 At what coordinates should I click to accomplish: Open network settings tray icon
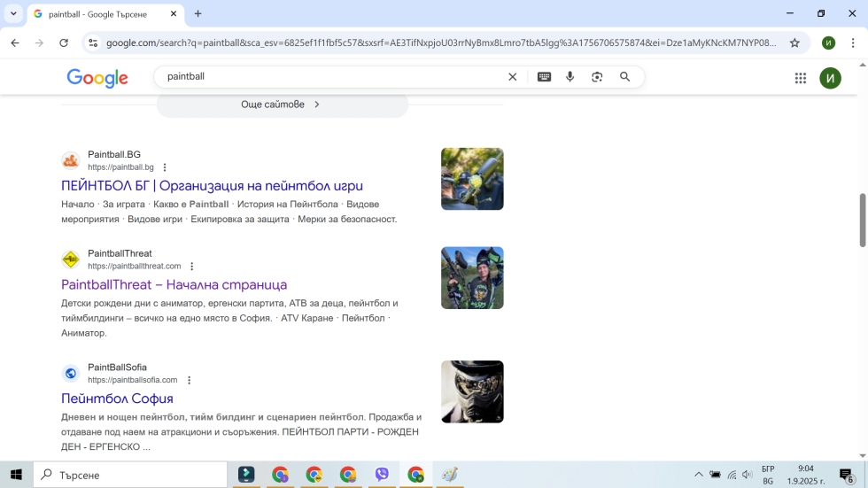[x=732, y=475]
